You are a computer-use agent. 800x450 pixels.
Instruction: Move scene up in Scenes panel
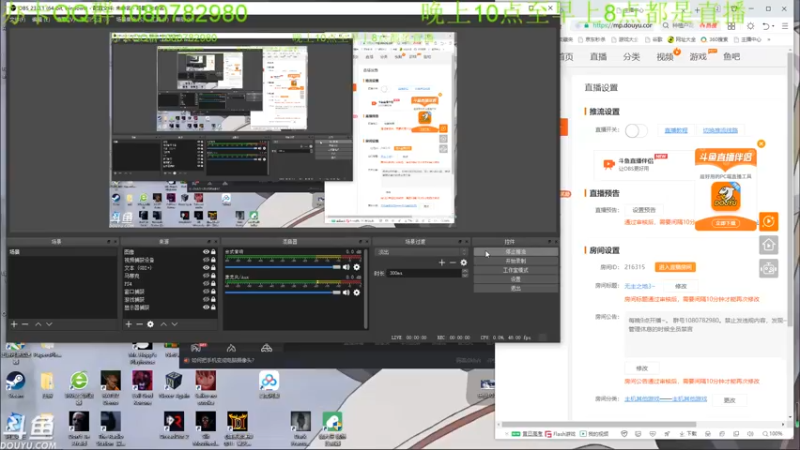coord(38,324)
